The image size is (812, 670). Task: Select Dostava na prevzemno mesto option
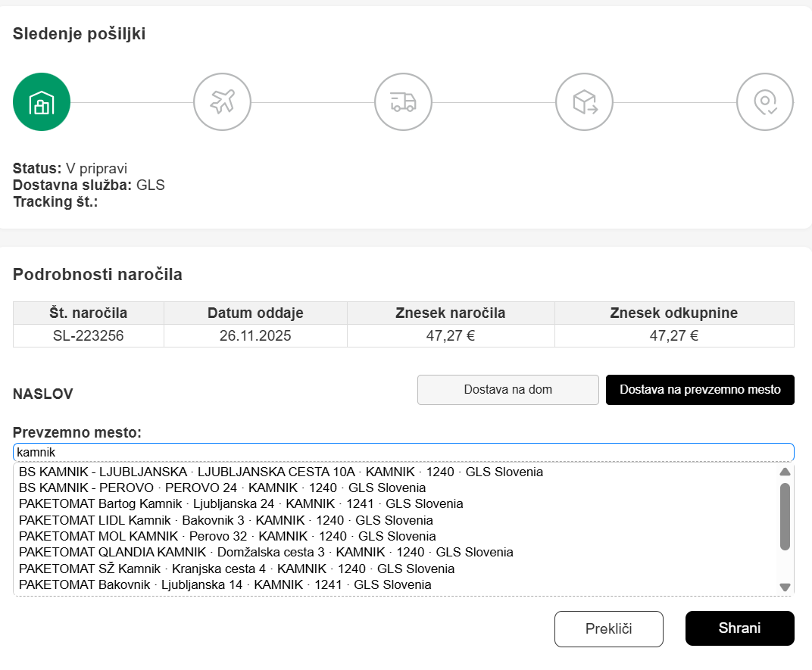700,390
